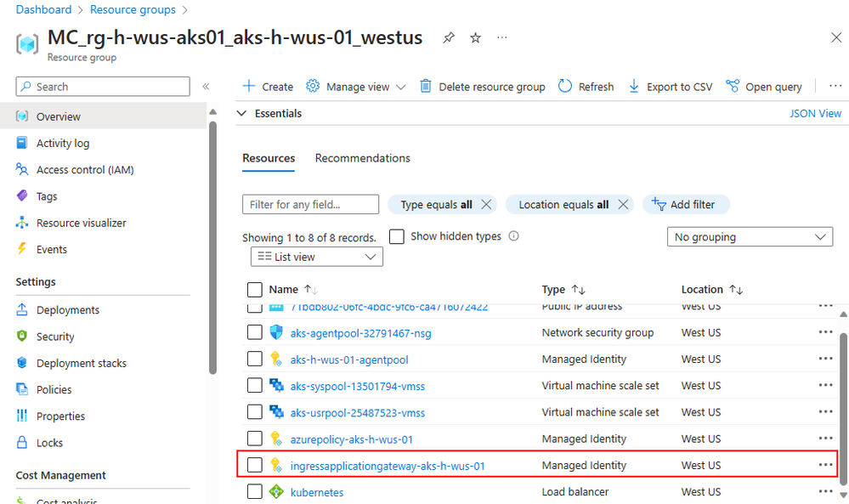Select checkbox for kubernetes load balancer
Viewport: 849px width, 504px height.
[x=254, y=491]
